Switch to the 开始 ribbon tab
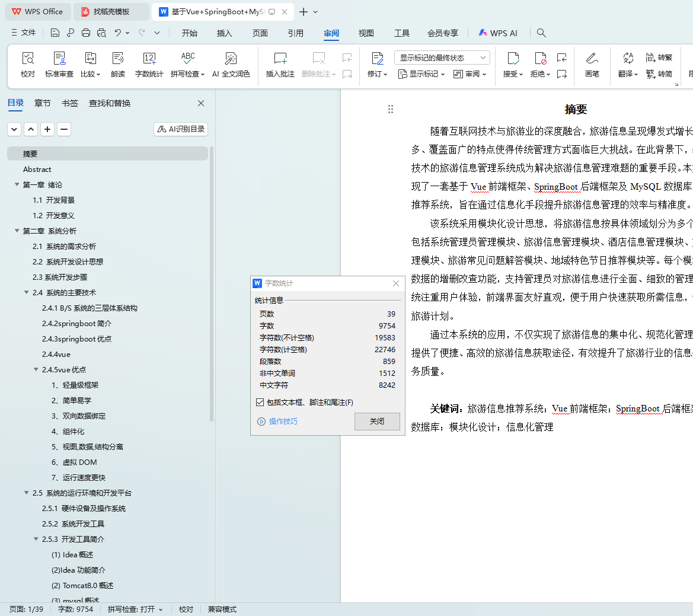The image size is (693, 616). (190, 33)
